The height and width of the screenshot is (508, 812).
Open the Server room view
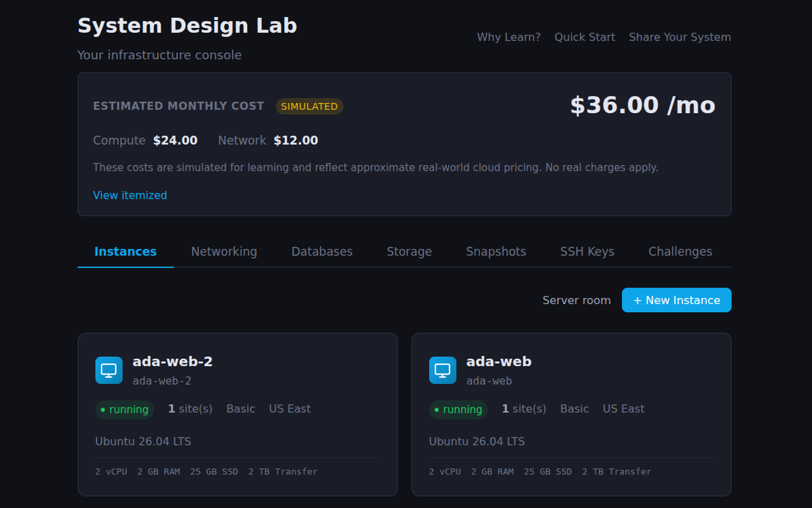pyautogui.click(x=577, y=300)
